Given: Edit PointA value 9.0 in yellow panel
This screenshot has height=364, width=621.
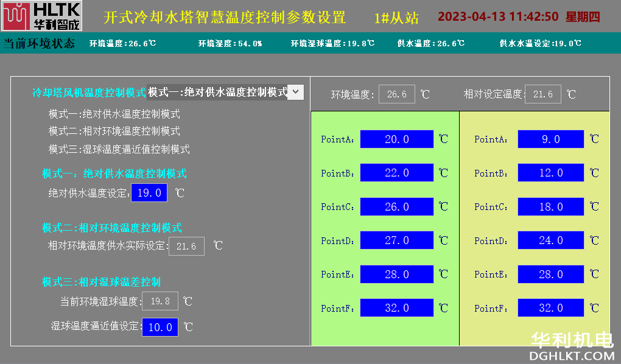Looking at the screenshot, I should point(550,139).
